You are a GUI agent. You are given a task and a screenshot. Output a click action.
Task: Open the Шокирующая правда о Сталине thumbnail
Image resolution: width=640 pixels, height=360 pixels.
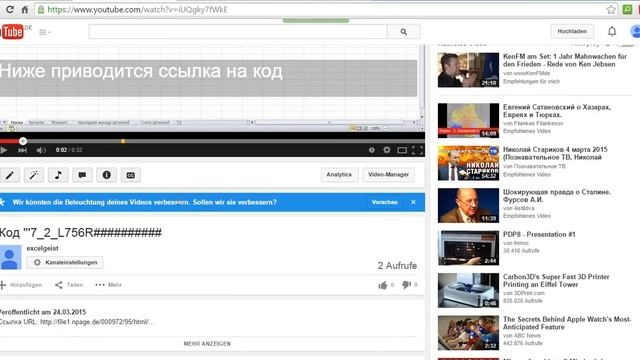pos(468,205)
